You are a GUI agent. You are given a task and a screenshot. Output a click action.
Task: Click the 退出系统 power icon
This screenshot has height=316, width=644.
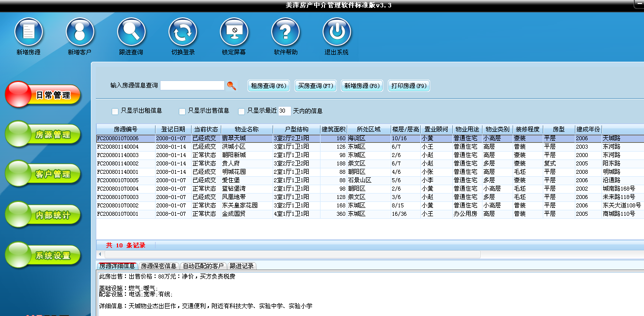[337, 32]
